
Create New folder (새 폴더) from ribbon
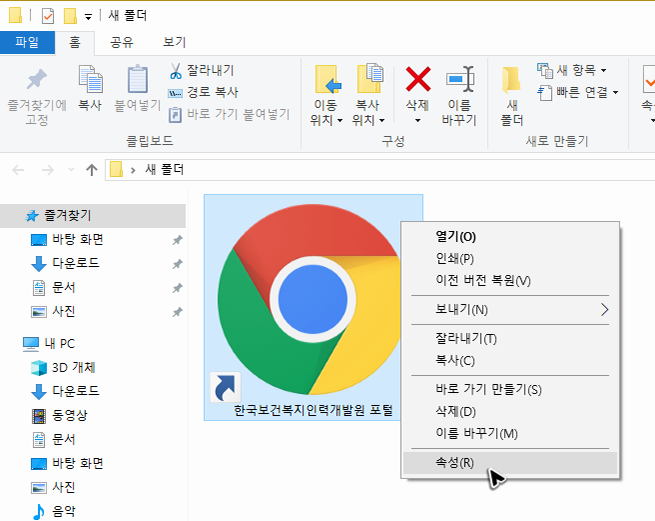point(512,95)
